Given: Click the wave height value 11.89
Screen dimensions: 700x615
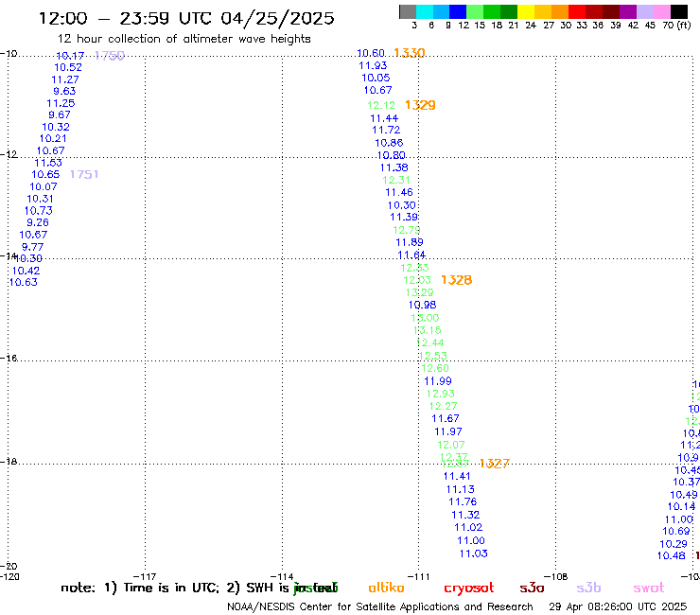Looking at the screenshot, I should pos(410,242).
